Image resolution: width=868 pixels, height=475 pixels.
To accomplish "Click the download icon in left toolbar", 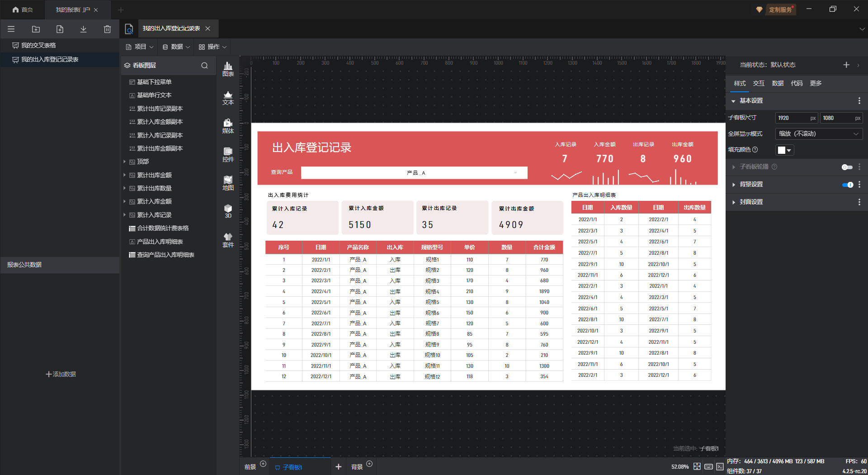I will coord(83,29).
